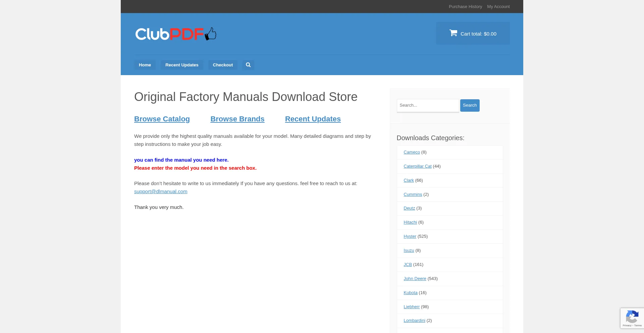This screenshot has width=644, height=333.
Task: Open the Clark category
Action: [409, 180]
